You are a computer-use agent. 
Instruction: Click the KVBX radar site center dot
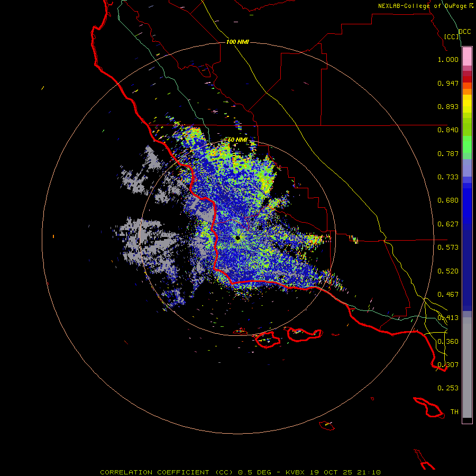click(x=237, y=238)
